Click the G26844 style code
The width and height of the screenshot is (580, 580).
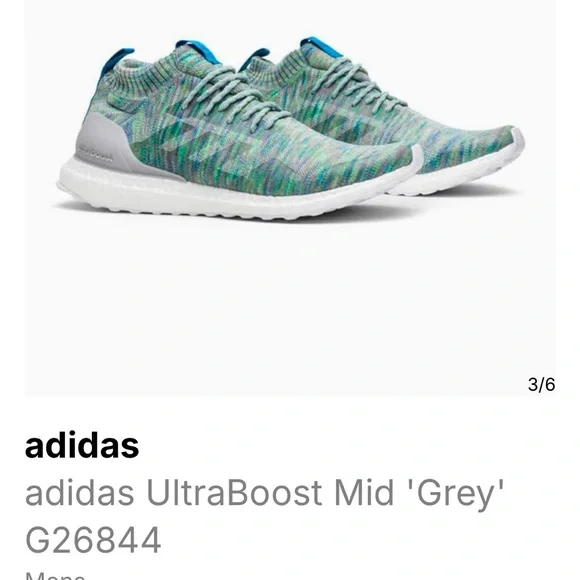[x=93, y=540]
